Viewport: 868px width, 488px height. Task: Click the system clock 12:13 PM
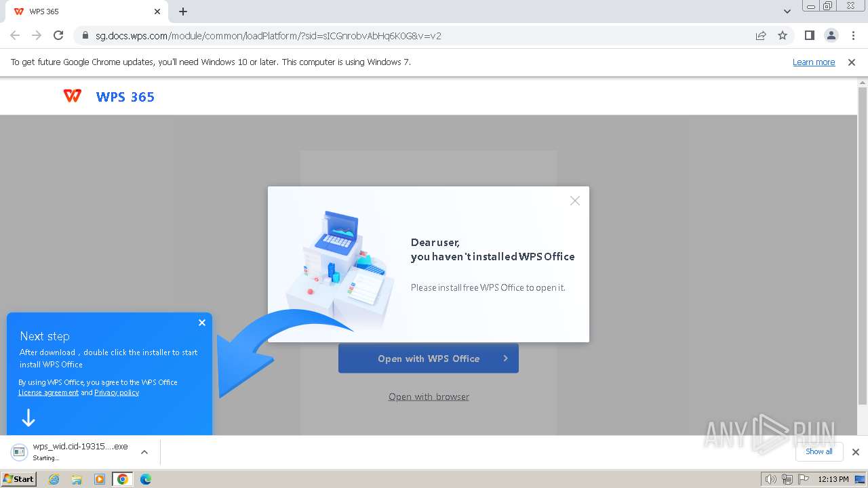(833, 479)
